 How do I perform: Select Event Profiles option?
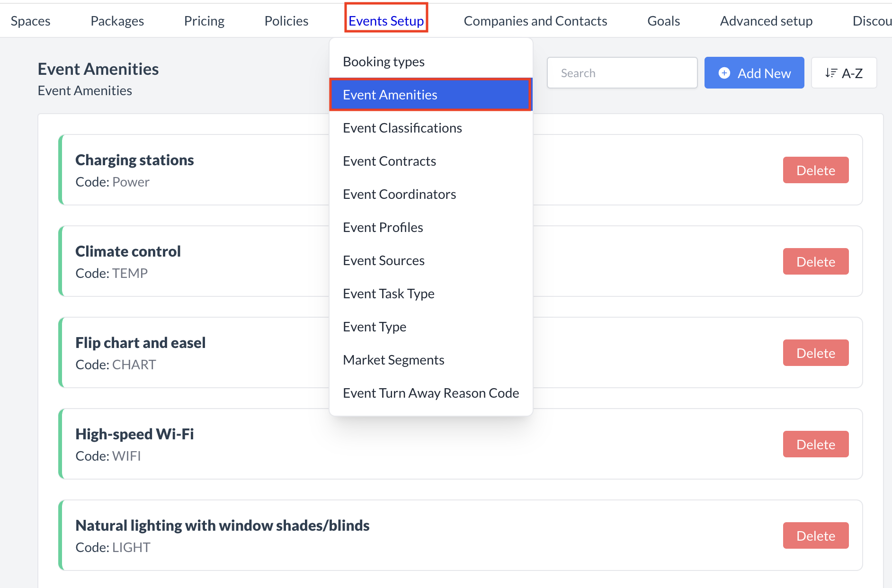tap(383, 227)
